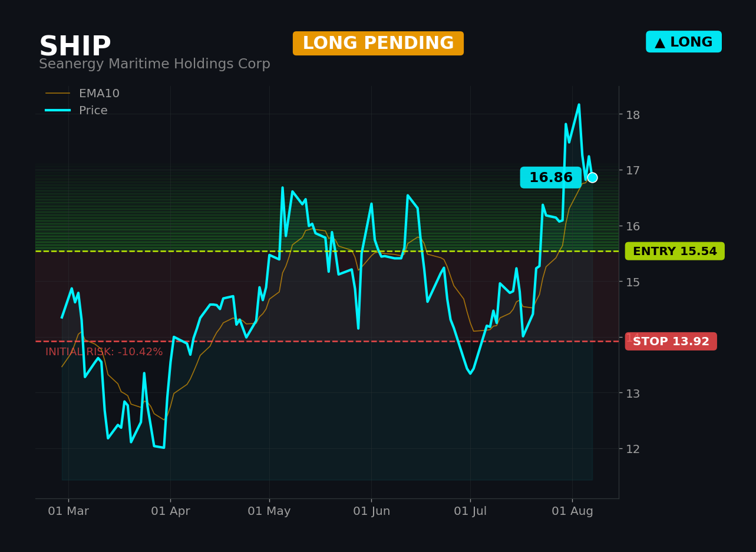
Task: Click the 17 price axis label
Action: click(x=633, y=170)
